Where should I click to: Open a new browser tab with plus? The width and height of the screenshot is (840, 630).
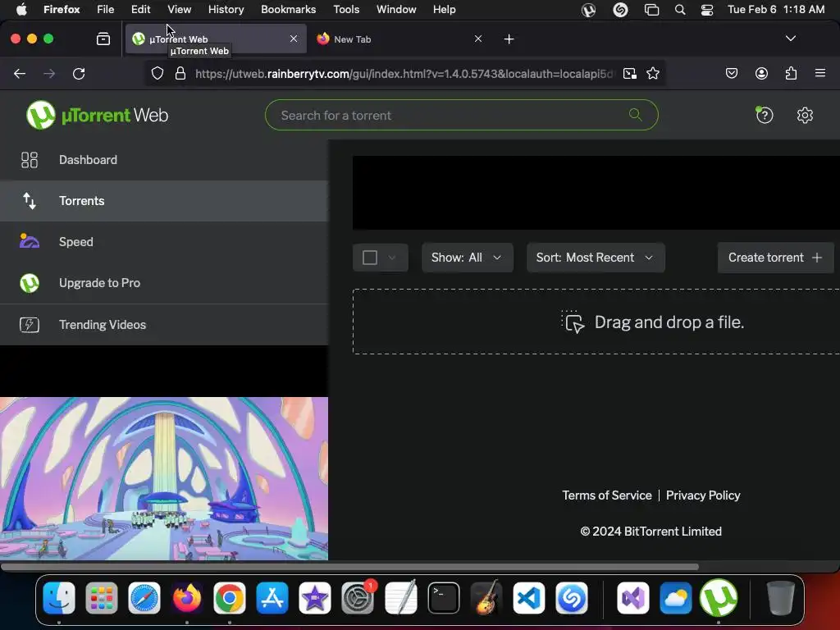(x=509, y=39)
